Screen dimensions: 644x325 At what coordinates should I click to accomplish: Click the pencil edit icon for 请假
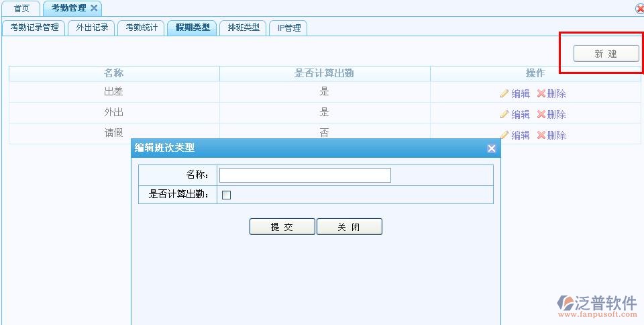click(504, 135)
